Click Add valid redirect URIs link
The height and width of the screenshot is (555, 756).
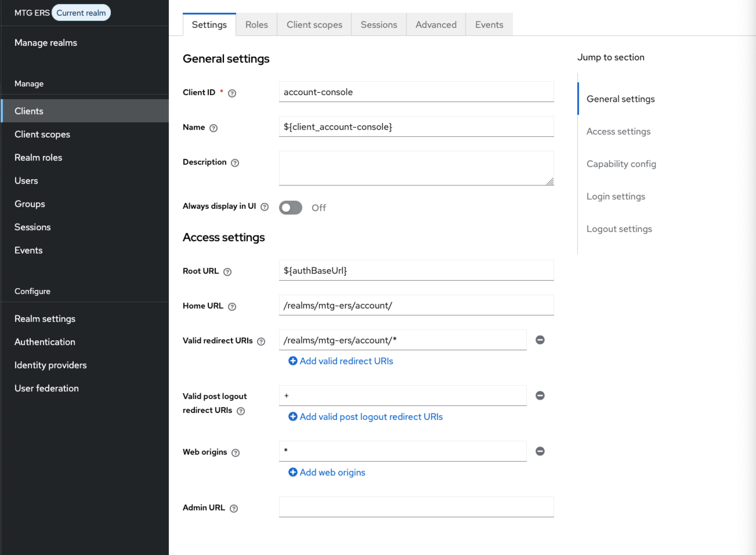[346, 361]
